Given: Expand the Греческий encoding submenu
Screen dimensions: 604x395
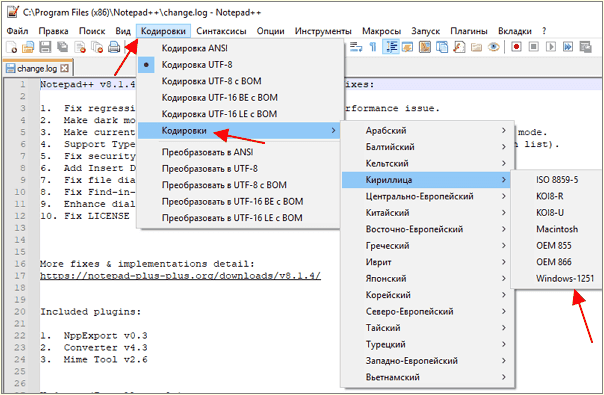Looking at the screenshot, I should 427,246.
